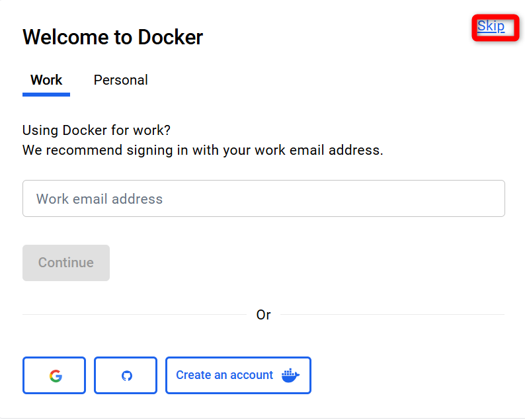The height and width of the screenshot is (420, 525).
Task: Click the greyed-out Continue button
Action: click(x=66, y=263)
